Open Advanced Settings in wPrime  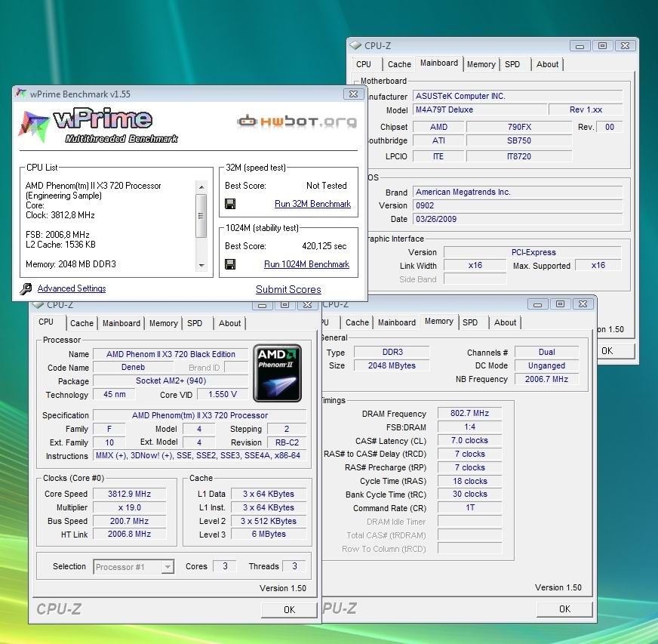(72, 288)
